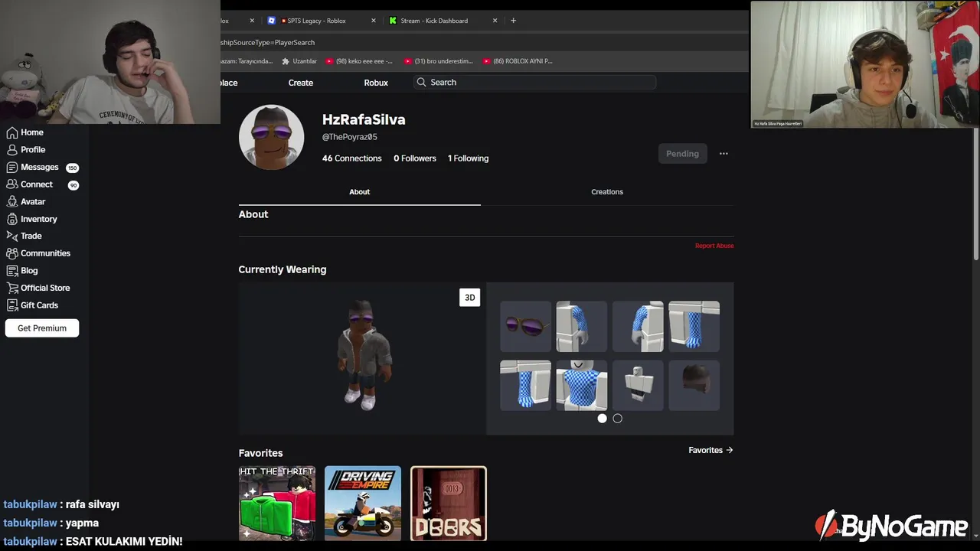Close the SPTS Legacy tab
980x551 pixels.
coord(374,21)
